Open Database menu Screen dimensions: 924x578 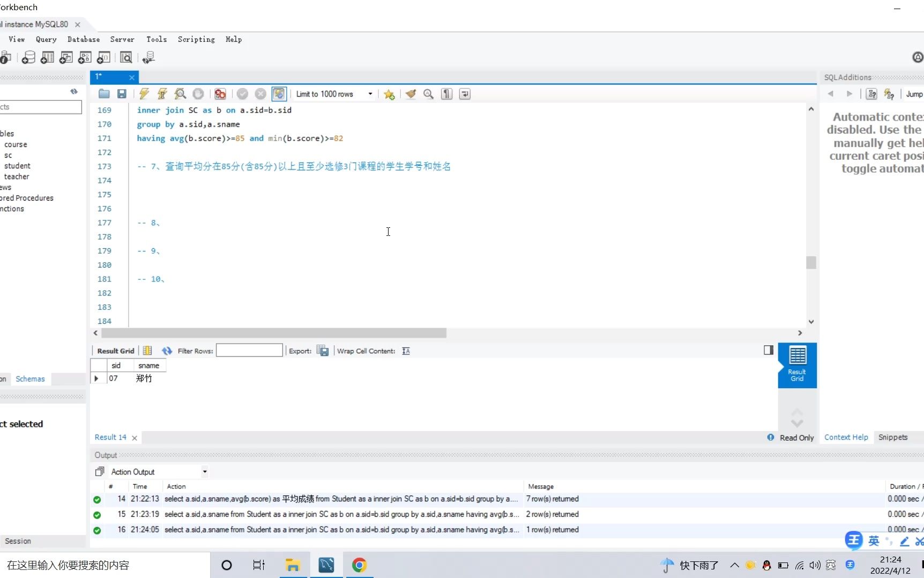point(84,39)
